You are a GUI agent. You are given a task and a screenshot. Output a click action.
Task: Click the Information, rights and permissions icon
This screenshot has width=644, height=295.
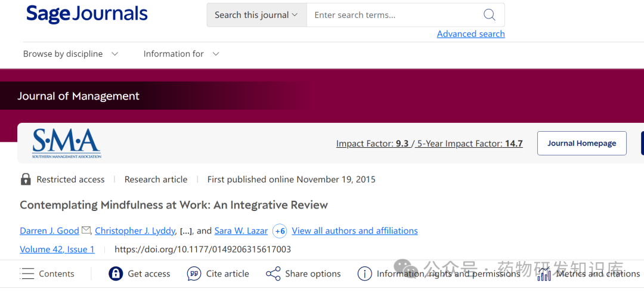[365, 274]
